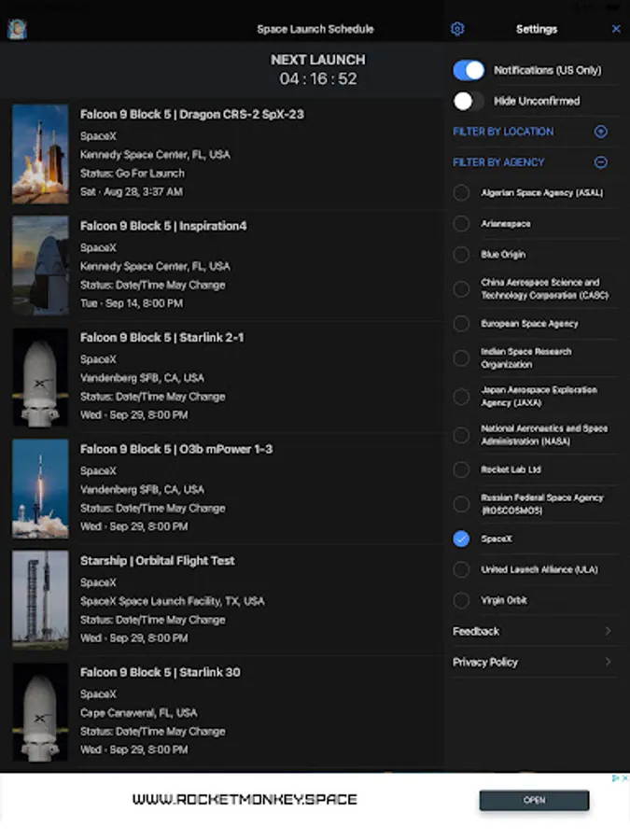Select JAXA agency filter
Screen dimensions: 630x840
[461, 397]
